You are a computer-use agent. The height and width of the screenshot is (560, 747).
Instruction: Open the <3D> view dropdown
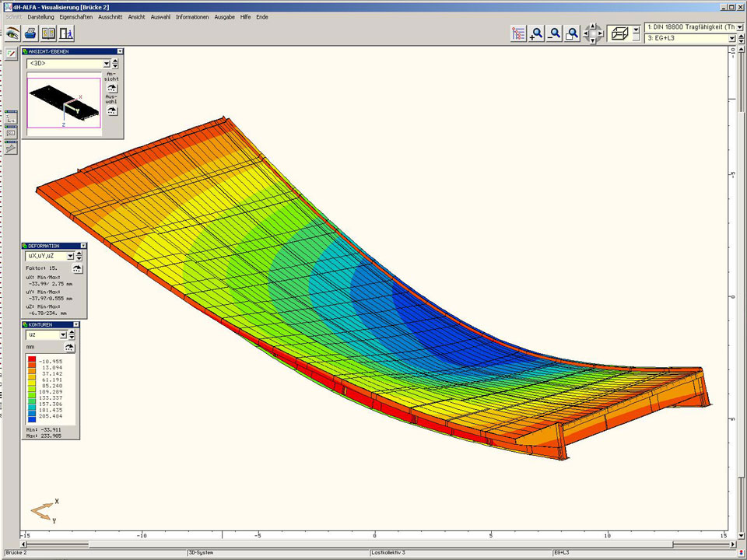107,64
